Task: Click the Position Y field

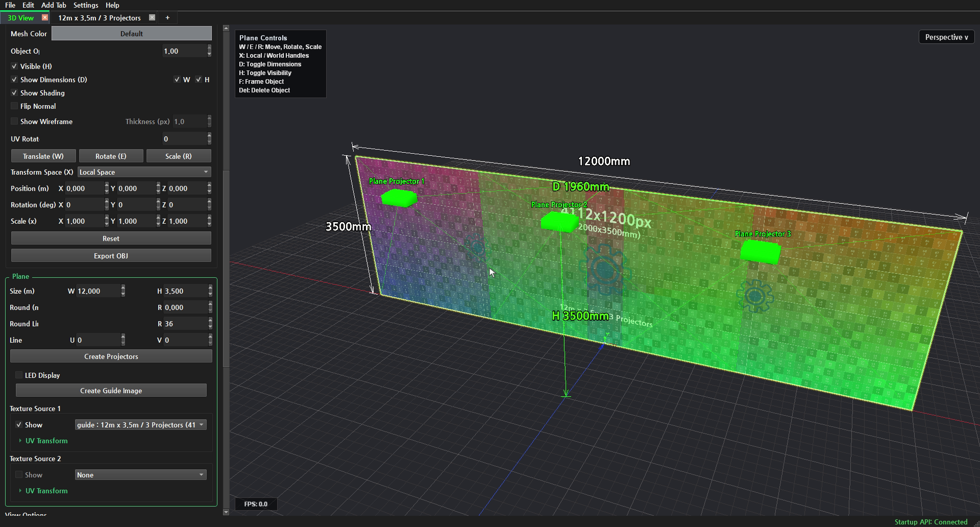Action: (x=136, y=188)
